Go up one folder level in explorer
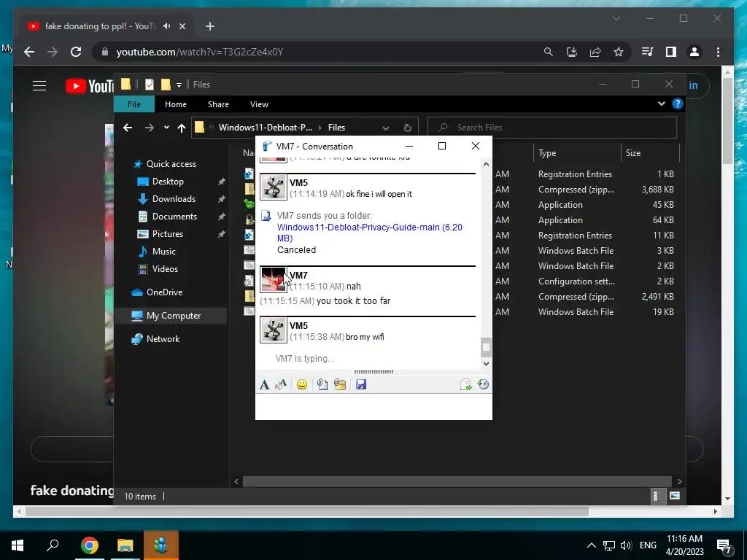The height and width of the screenshot is (560, 747). tap(182, 128)
